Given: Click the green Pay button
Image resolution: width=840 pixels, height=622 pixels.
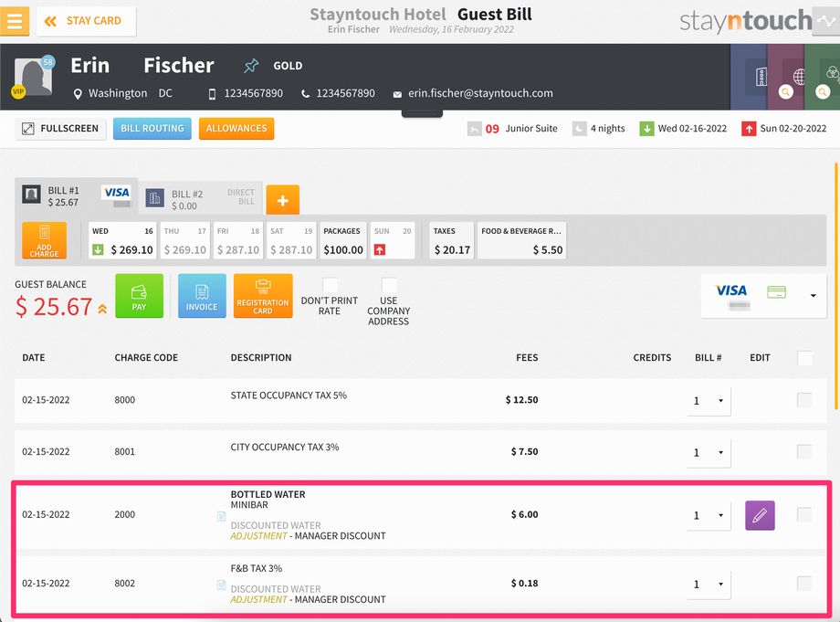Looking at the screenshot, I should 140,296.
